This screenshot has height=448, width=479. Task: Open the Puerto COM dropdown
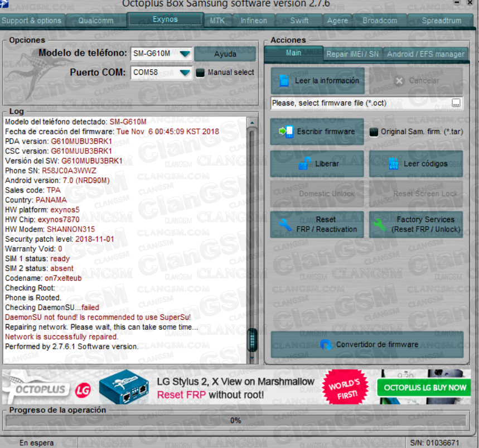click(x=185, y=73)
